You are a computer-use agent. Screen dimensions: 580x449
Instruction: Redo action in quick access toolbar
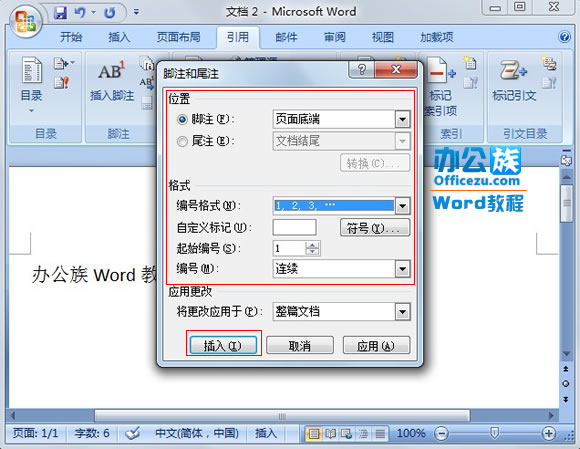point(109,13)
